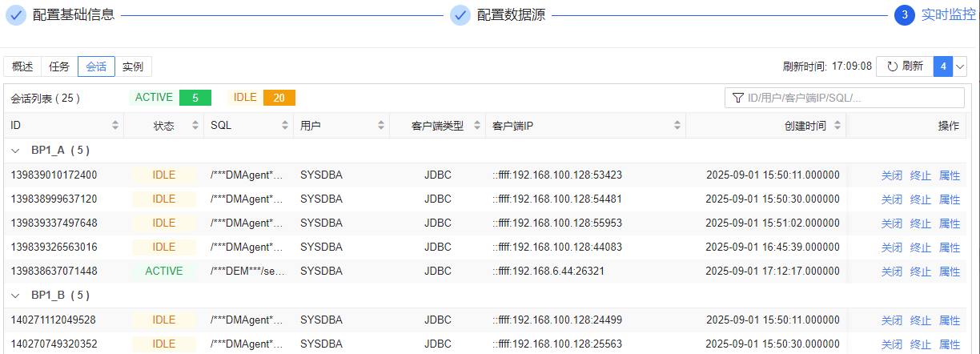This screenshot has width=980, height=354.
Task: Click IP ::ffff:192.168.100.128:24499
Action: [557, 320]
